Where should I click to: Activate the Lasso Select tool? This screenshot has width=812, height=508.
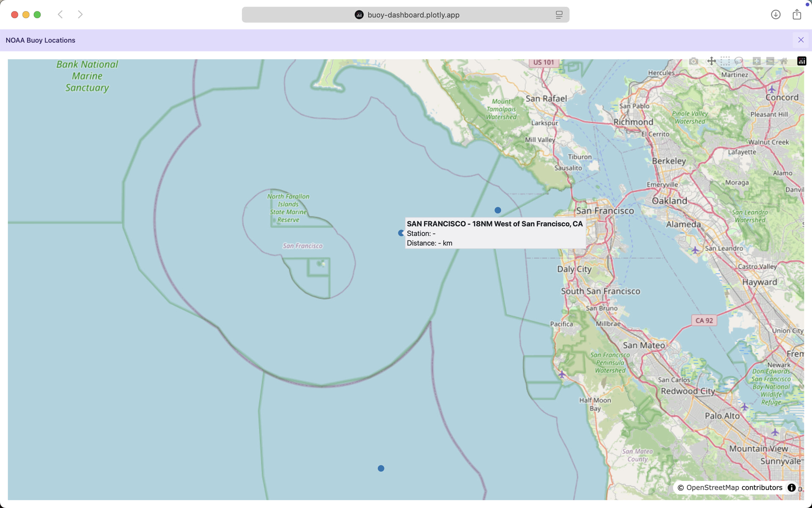(739, 61)
